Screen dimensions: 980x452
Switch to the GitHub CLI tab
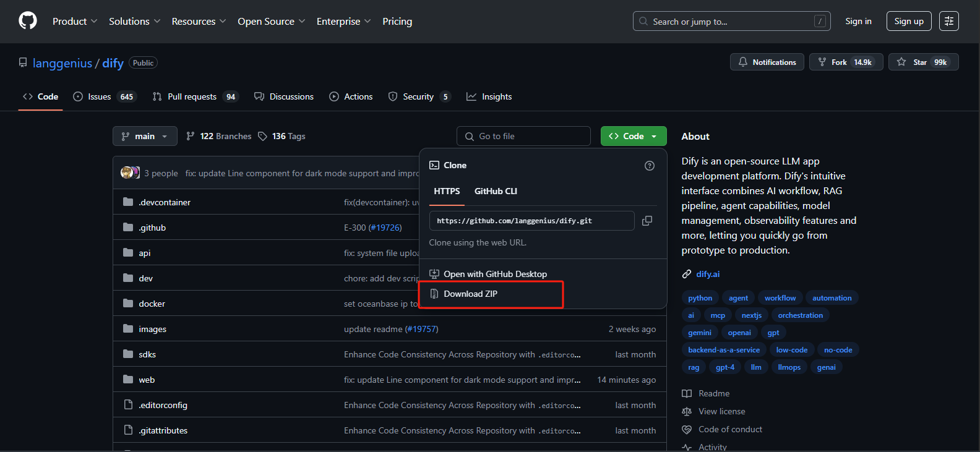[496, 191]
